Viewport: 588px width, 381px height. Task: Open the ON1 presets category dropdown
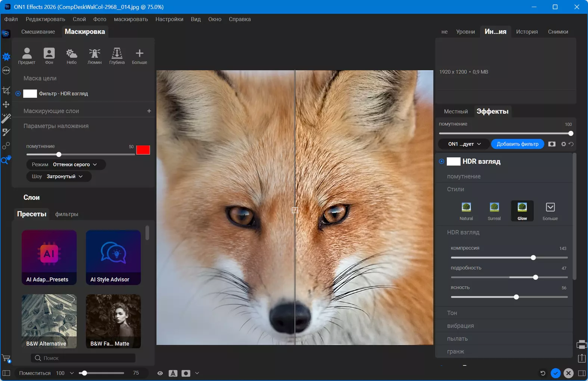click(464, 144)
